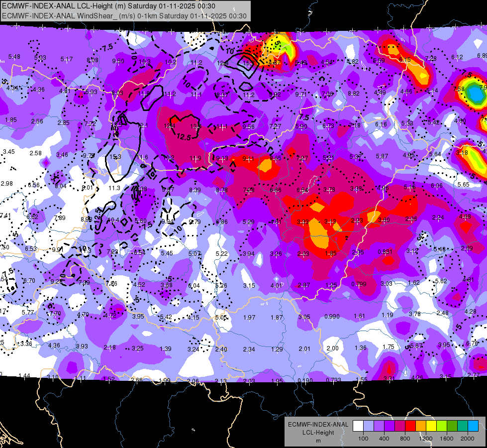487x448 pixels.
Task: Click the legend label '1200'
Action: pos(425,439)
